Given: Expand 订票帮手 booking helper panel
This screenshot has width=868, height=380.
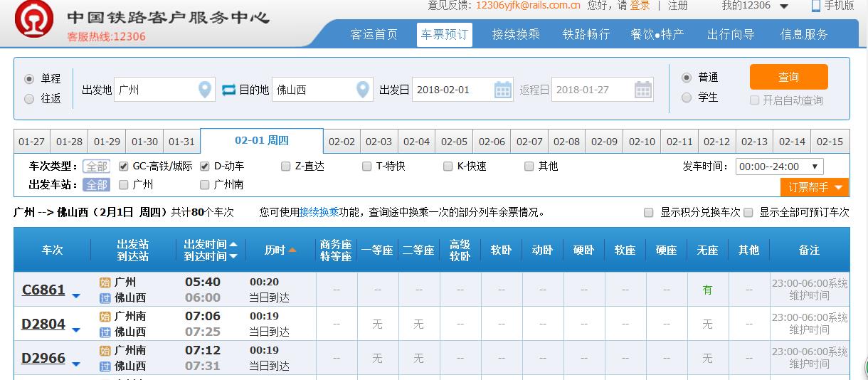Looking at the screenshot, I should (x=815, y=187).
